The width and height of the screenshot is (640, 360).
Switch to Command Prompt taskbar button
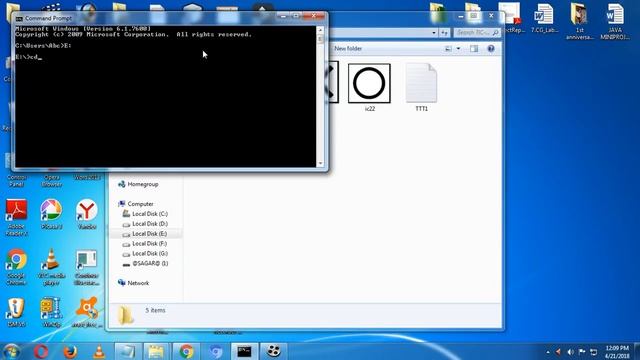click(x=244, y=351)
